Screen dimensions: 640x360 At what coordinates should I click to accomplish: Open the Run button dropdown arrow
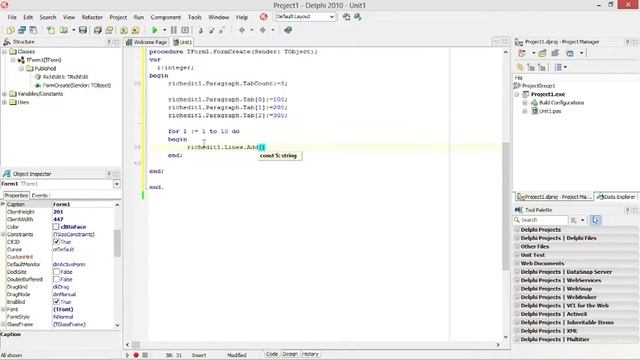point(164,30)
